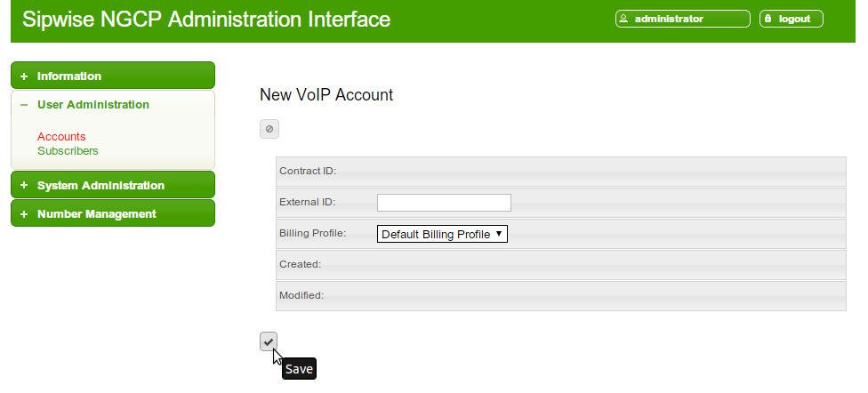Click the logout button
Screen dimensions: 868x393
click(x=791, y=19)
